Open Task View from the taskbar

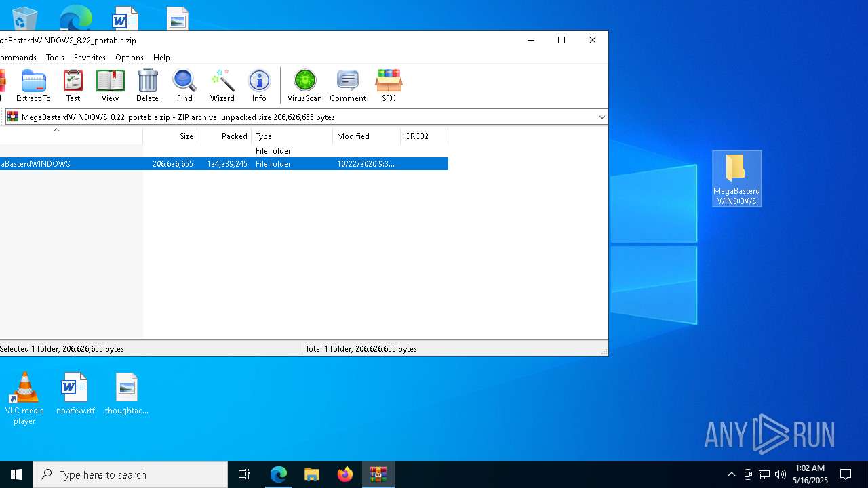[x=244, y=474]
